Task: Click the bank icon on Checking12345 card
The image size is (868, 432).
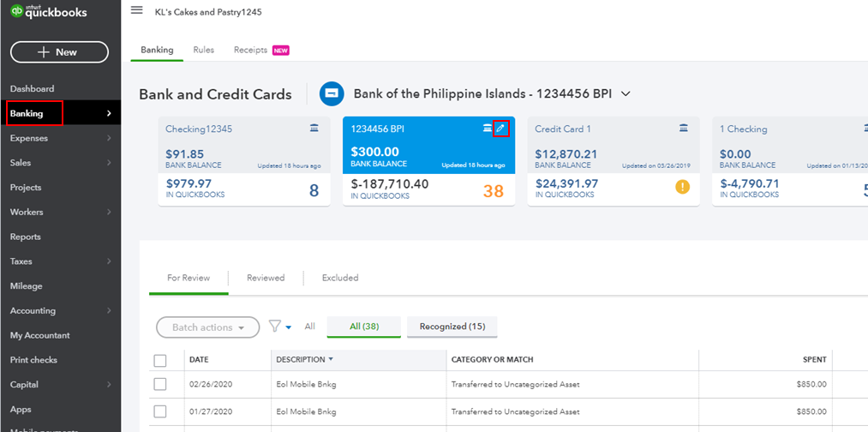Action: pyautogui.click(x=314, y=129)
